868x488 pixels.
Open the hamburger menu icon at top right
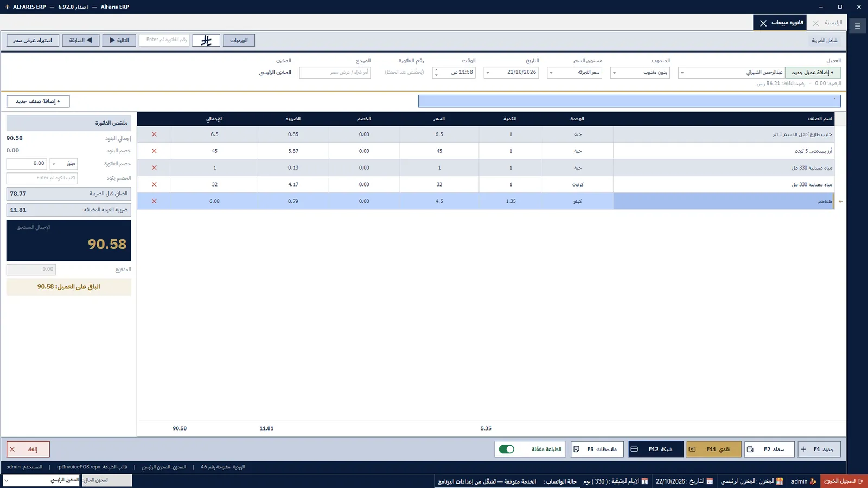858,26
